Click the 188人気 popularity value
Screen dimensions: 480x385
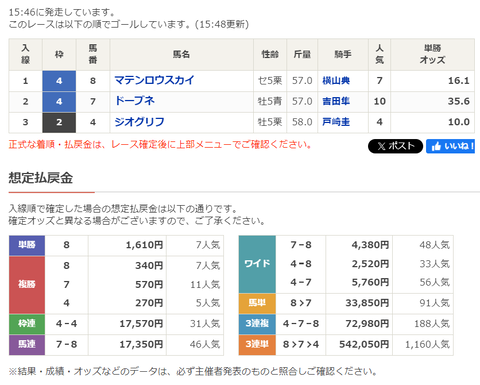(432, 324)
